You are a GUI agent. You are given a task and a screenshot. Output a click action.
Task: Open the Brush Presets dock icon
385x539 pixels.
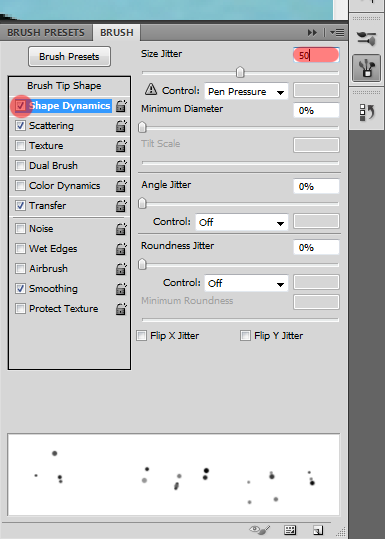366,37
